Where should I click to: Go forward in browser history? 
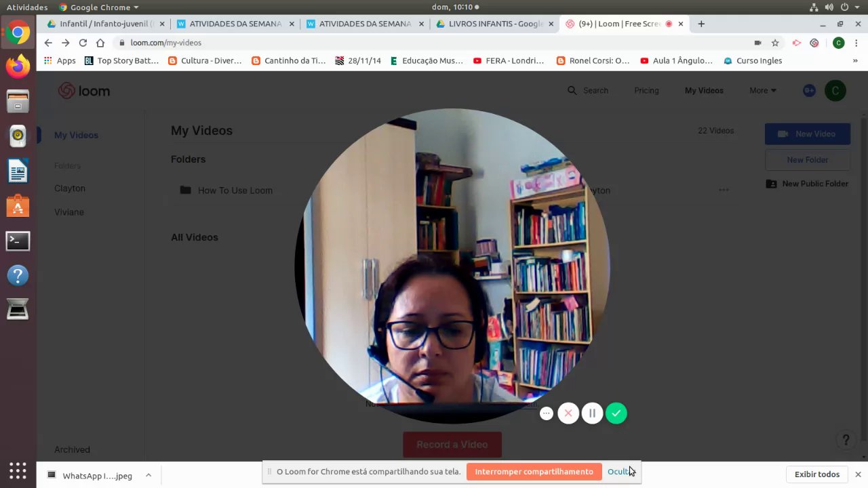65,43
